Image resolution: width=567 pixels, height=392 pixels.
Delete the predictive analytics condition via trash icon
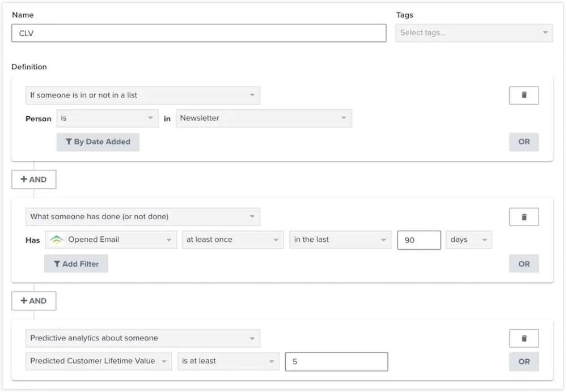click(523, 338)
